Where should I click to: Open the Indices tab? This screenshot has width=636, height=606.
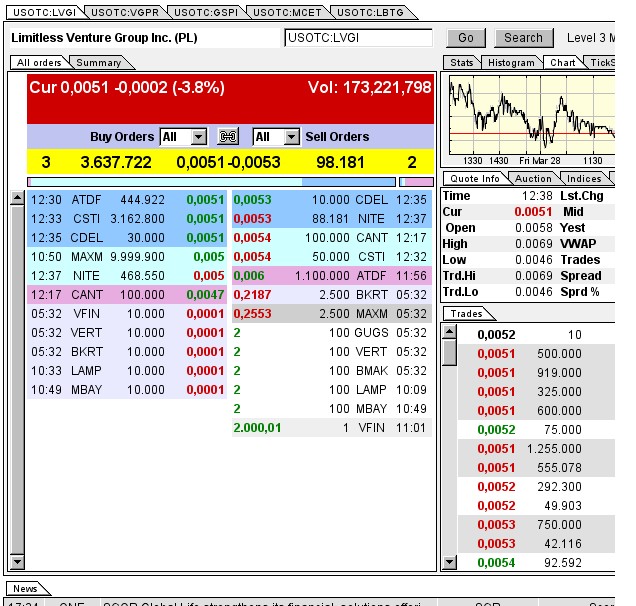(584, 179)
